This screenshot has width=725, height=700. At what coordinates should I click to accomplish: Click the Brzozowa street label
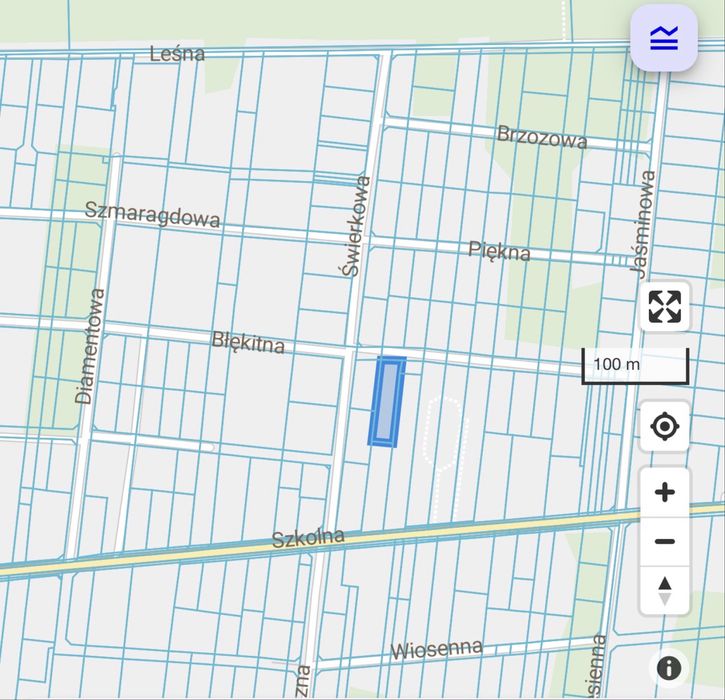[542, 137]
